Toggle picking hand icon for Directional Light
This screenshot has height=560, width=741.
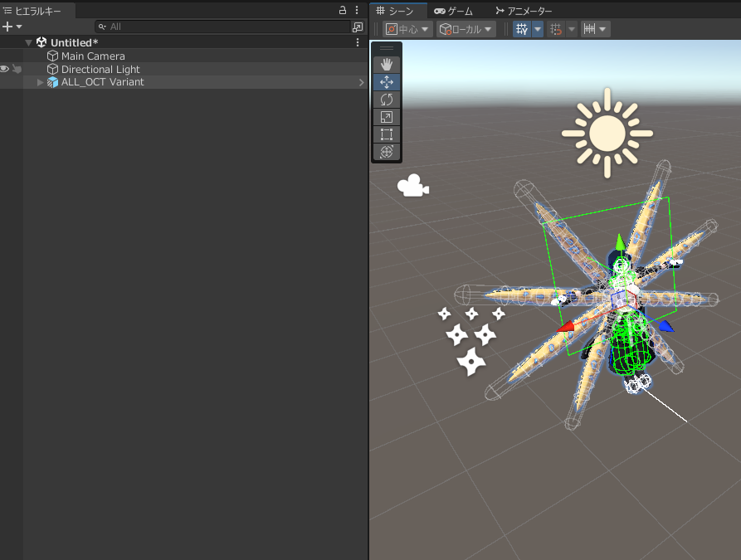[17, 69]
